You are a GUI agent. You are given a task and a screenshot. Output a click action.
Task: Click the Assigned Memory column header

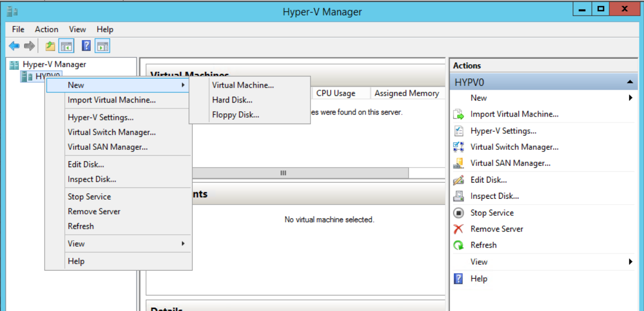[x=407, y=93]
